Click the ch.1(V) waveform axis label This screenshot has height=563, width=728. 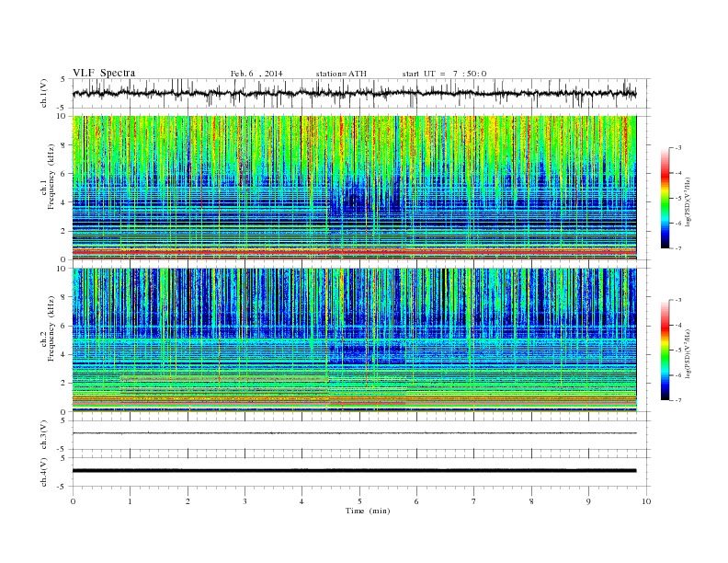[44, 93]
